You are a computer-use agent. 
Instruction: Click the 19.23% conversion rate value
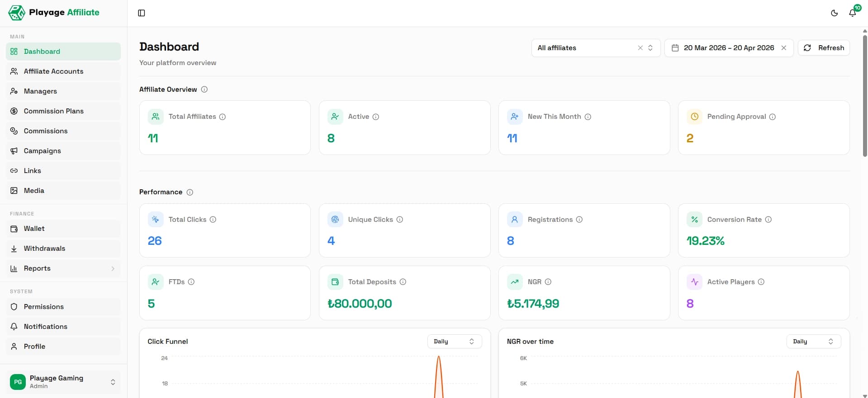point(706,241)
